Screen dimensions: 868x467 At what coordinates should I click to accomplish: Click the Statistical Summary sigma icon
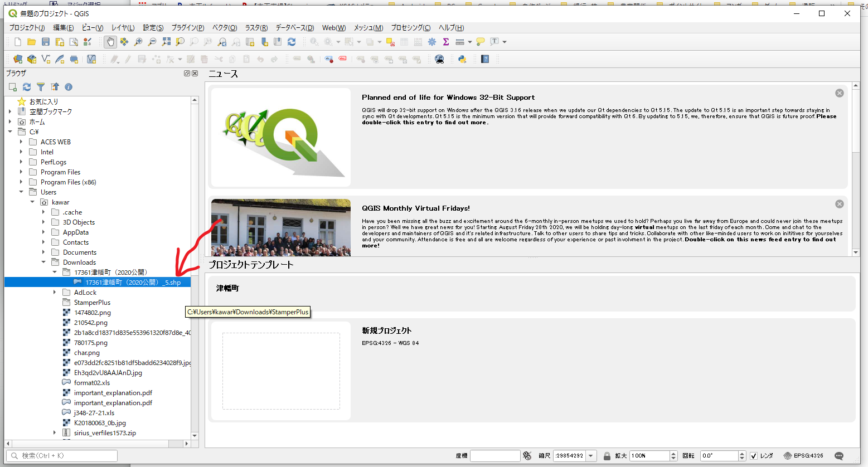[x=446, y=42]
